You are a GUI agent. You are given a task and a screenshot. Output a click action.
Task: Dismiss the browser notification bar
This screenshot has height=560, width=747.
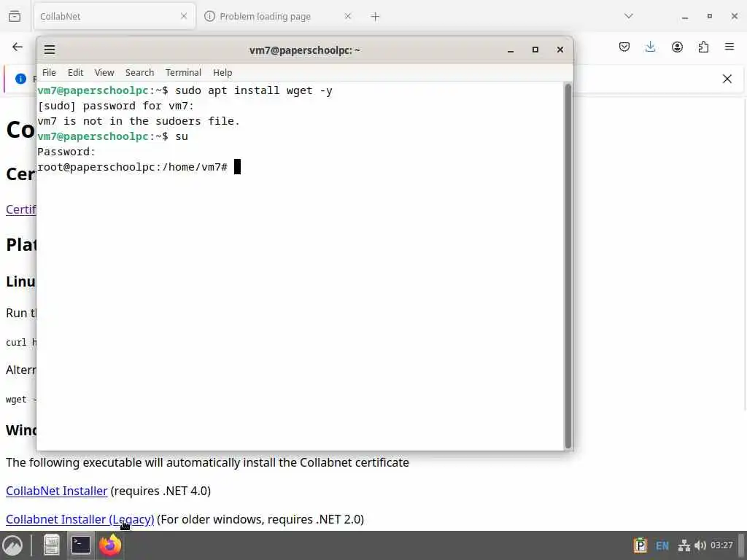coord(727,79)
